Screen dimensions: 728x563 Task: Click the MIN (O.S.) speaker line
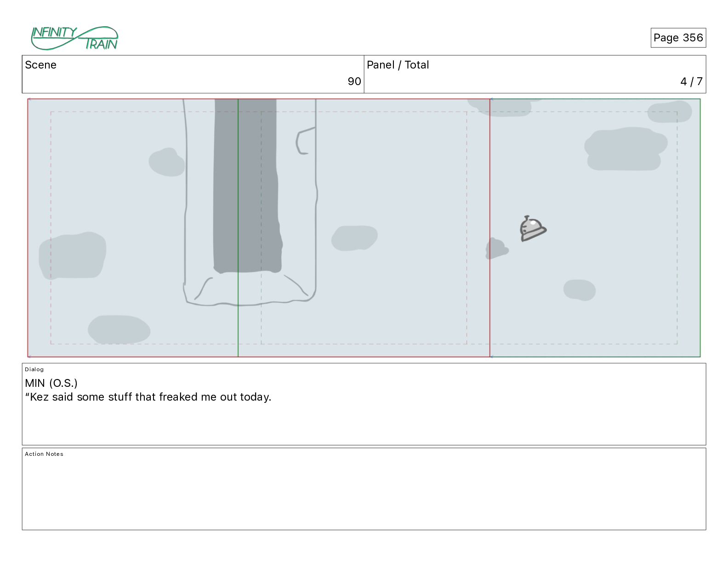51,383
